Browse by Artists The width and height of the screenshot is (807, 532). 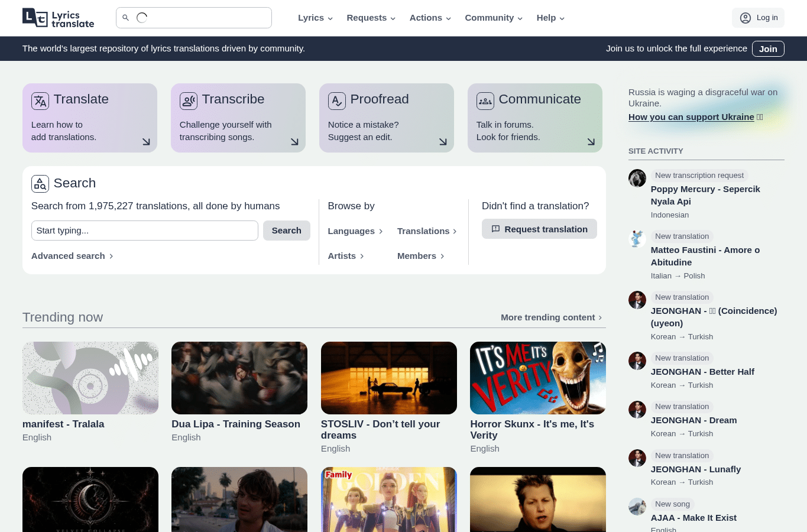346,256
